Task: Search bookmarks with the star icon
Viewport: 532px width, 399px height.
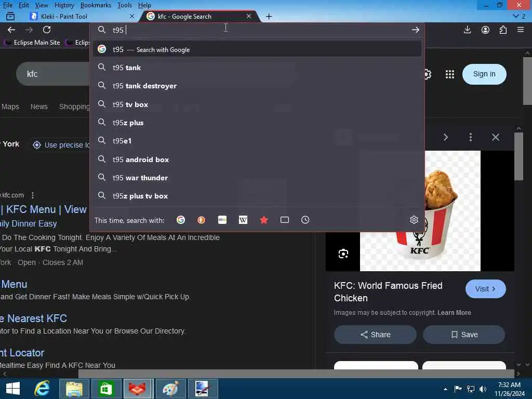Action: 263,220
